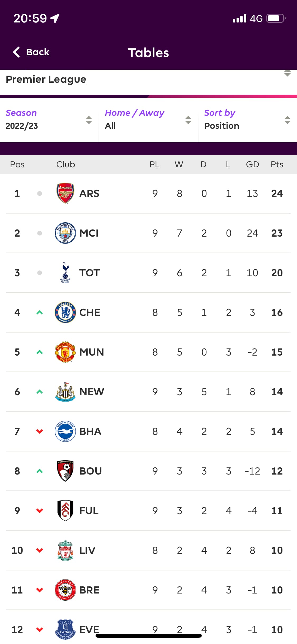Select the Brighton club badge

click(65, 431)
